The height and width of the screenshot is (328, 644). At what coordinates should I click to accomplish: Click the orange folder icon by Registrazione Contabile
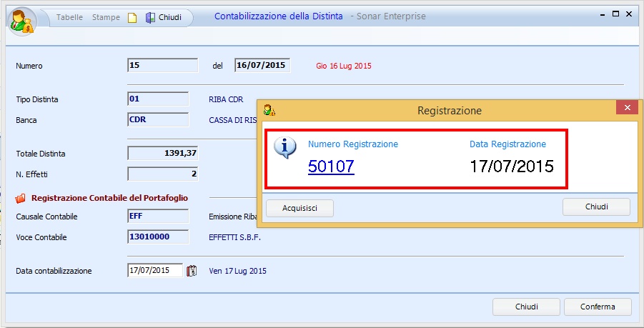pyautogui.click(x=20, y=198)
